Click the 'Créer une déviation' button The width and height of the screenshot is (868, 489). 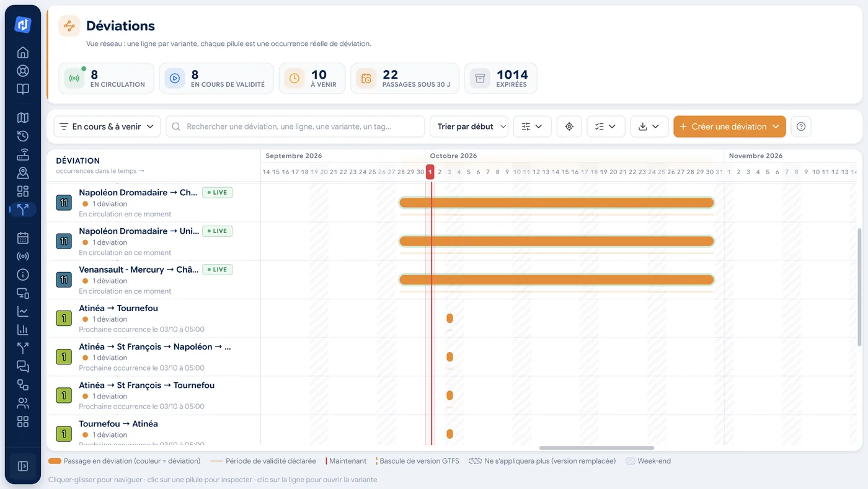tap(730, 126)
